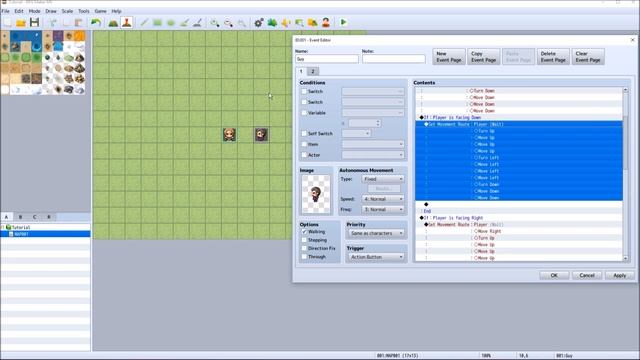Select the Cut scissors icon
640x360 pixels.
tap(53, 22)
